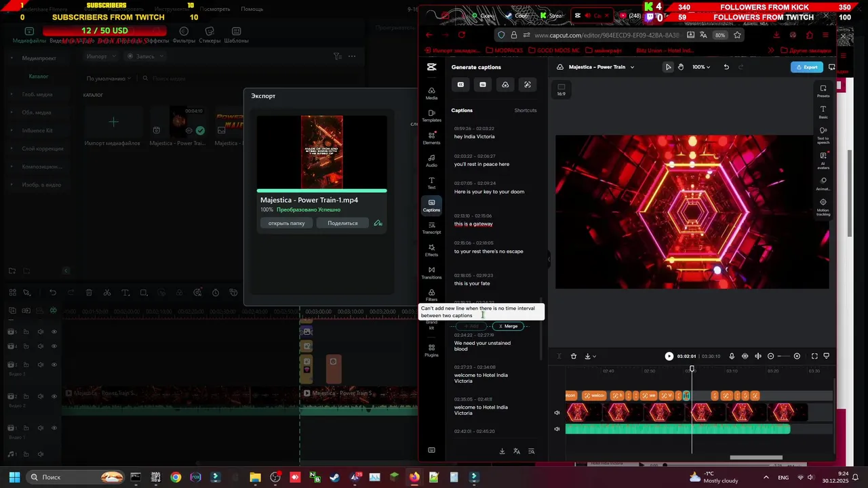Click the Merge button between captions
The width and height of the screenshot is (868, 488).
click(x=509, y=326)
